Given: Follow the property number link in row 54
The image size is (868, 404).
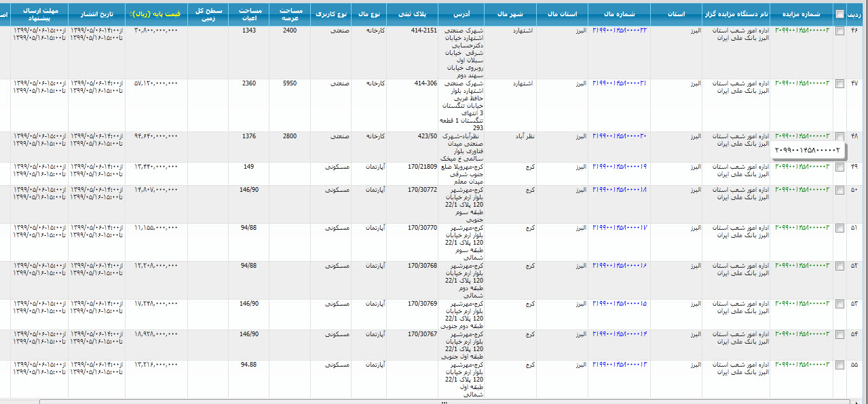Looking at the screenshot, I should coord(619,334).
